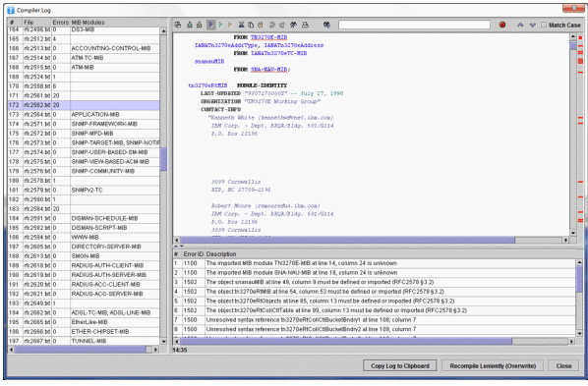
Task: Click the code view scroll-down arrow
Action: coord(572,233)
